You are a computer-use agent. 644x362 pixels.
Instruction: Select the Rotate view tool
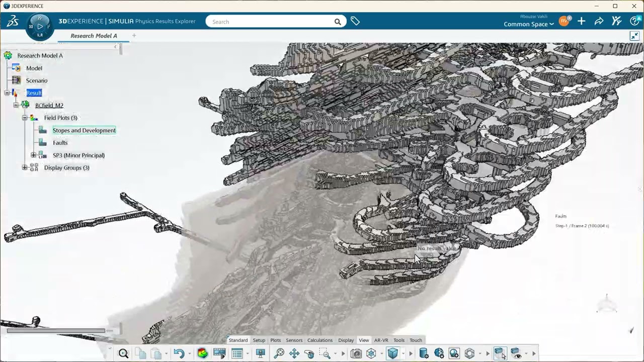pos(309,353)
